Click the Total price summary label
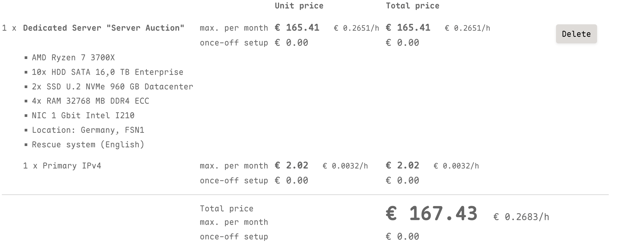Viewport: 644px width, 246px height. coord(227,209)
